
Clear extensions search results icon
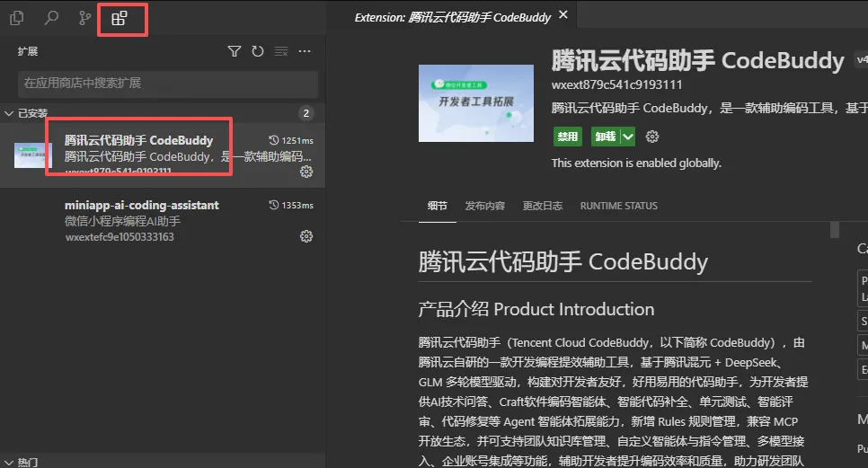[x=281, y=51]
